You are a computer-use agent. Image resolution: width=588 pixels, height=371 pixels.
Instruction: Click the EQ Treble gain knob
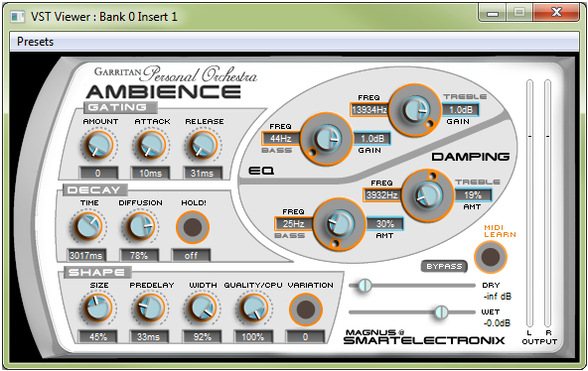[x=414, y=110]
